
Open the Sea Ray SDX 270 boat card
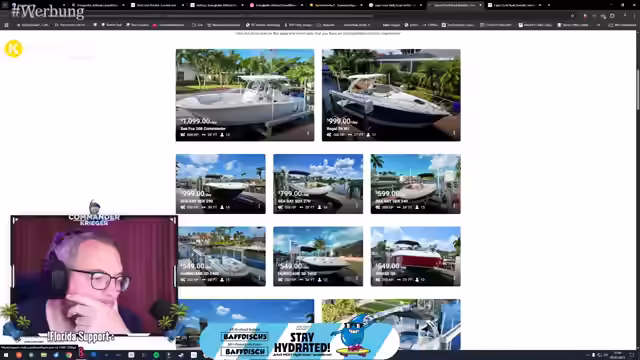point(318,184)
